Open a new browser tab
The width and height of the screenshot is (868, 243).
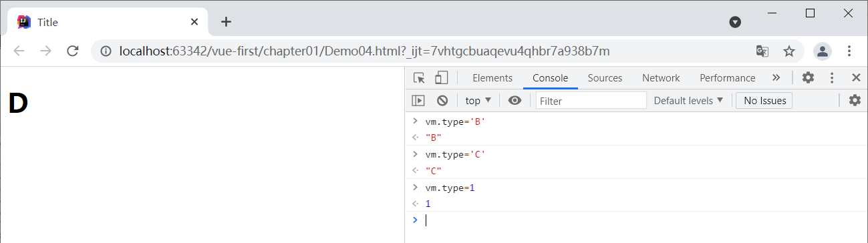click(x=226, y=22)
